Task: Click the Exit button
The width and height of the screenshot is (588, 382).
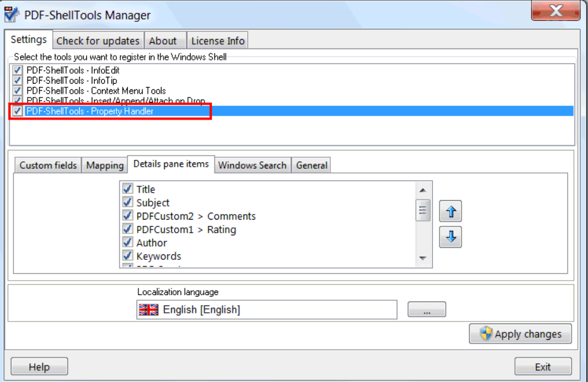Action: coord(543,367)
